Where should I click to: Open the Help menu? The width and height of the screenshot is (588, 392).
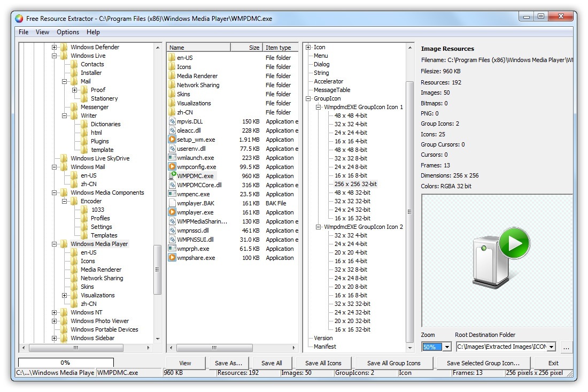pyautogui.click(x=92, y=32)
